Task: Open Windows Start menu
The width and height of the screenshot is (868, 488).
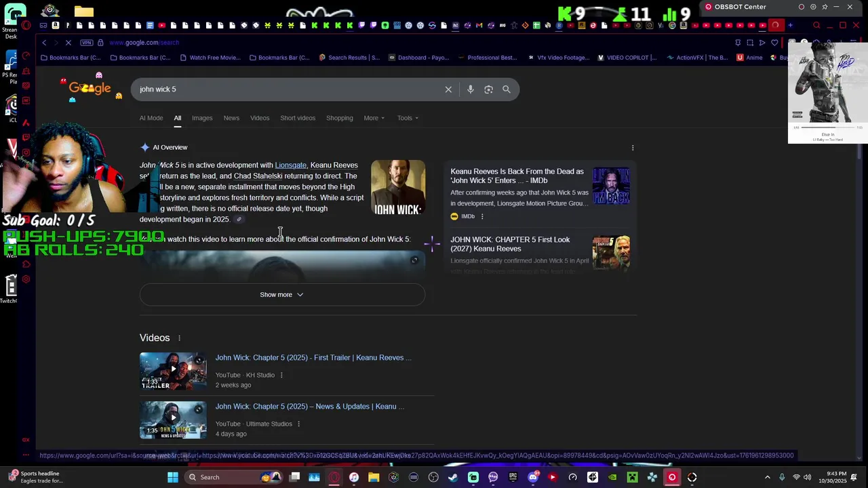Action: click(173, 477)
